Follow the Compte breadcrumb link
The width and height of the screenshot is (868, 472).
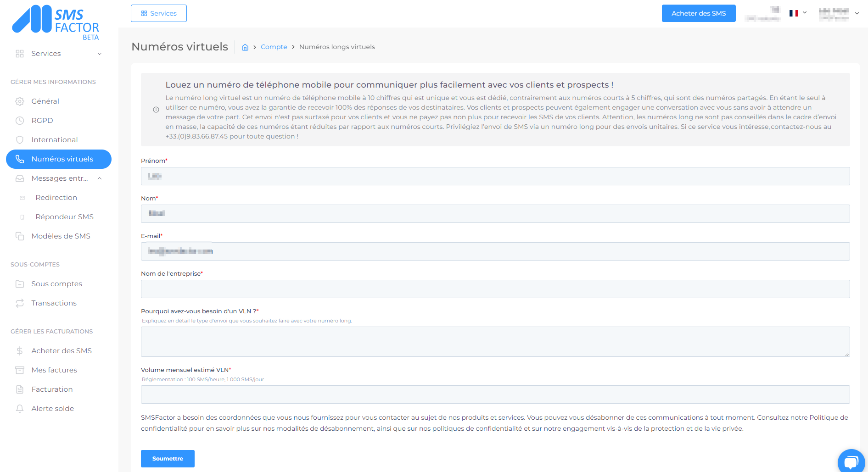[x=274, y=47]
